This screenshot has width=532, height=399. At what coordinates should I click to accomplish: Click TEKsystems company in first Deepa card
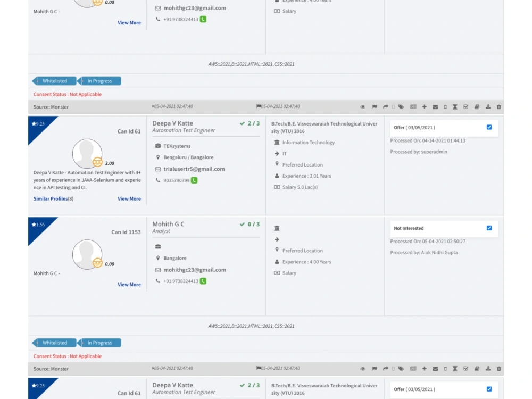[177, 146]
